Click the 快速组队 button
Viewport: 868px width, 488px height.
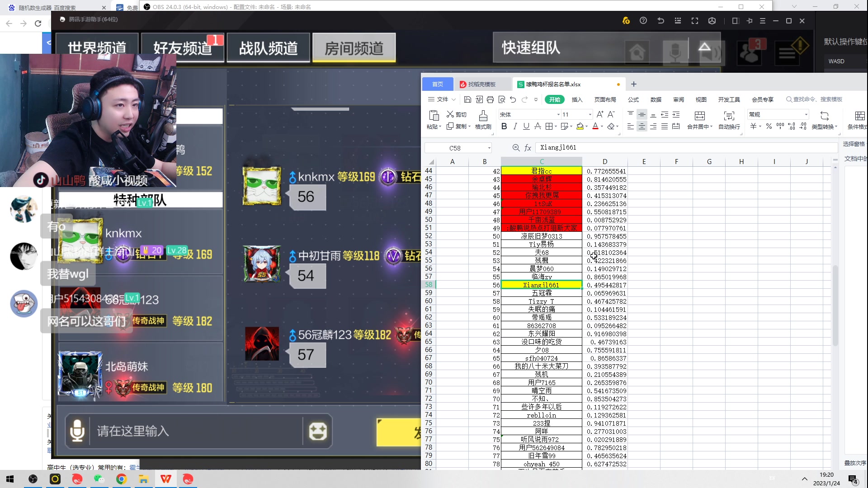click(x=531, y=47)
